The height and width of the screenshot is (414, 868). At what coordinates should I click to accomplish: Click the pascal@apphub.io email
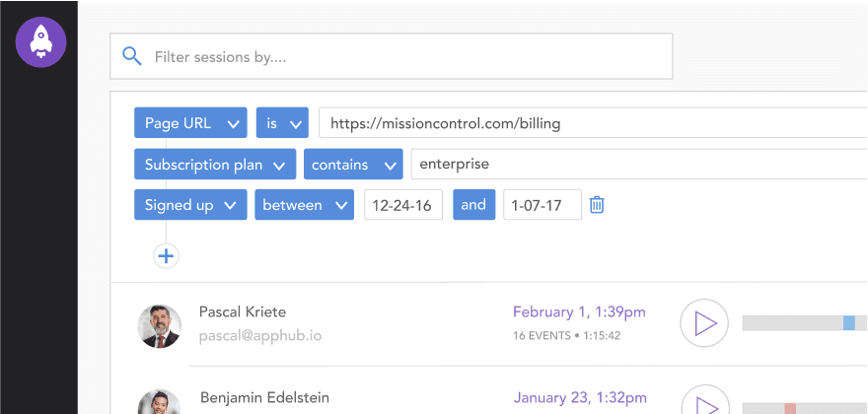click(x=260, y=336)
